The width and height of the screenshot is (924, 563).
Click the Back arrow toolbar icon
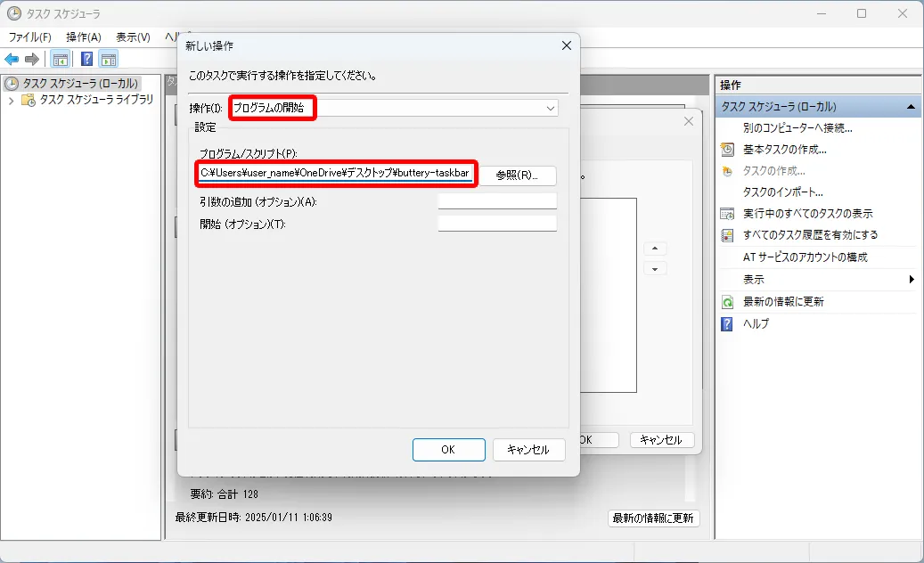12,59
